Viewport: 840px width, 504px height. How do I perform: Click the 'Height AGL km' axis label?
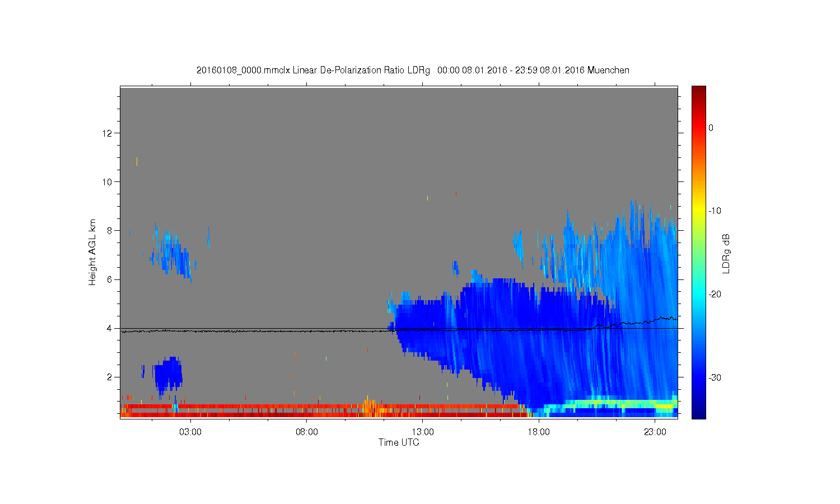[x=92, y=252]
